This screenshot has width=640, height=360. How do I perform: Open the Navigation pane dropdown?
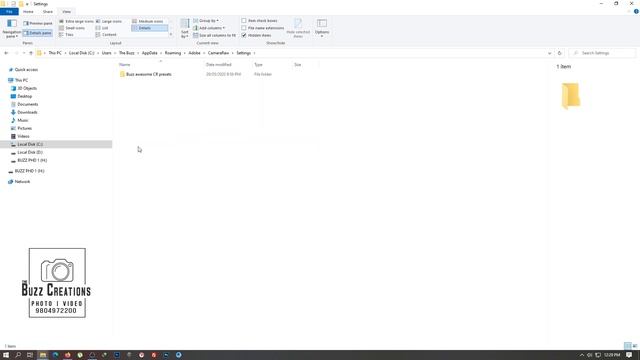pos(11,29)
